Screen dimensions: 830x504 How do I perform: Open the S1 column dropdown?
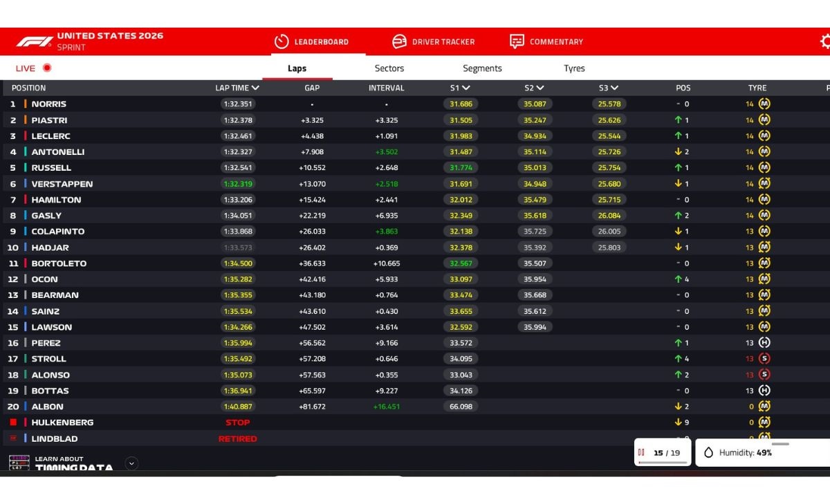pos(466,88)
